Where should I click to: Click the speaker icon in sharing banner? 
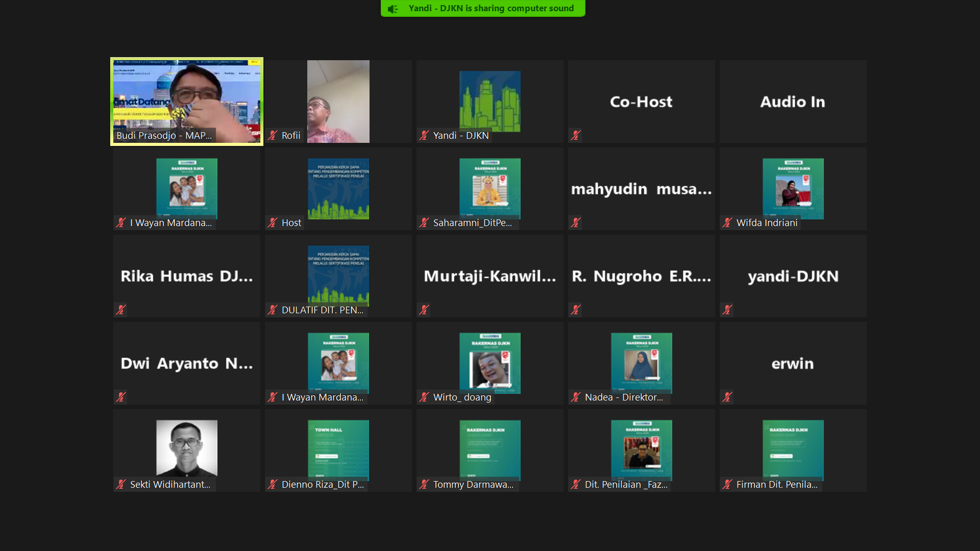coord(393,9)
